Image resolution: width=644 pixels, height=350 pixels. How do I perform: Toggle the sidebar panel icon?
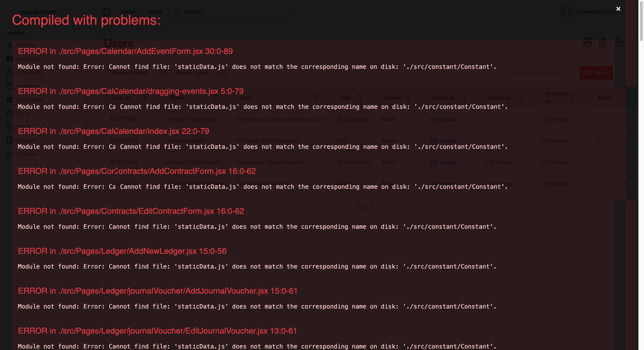(106, 12)
